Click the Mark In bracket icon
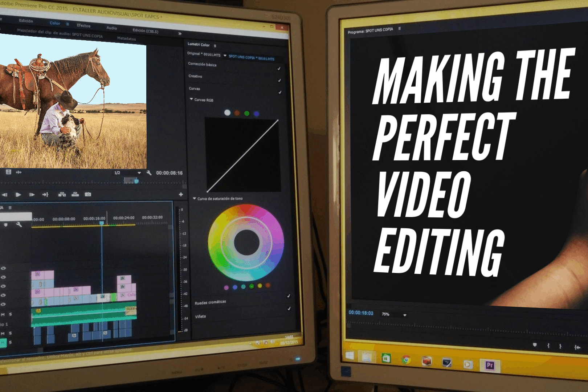Viewport: 588px width, 392px height. (548, 346)
